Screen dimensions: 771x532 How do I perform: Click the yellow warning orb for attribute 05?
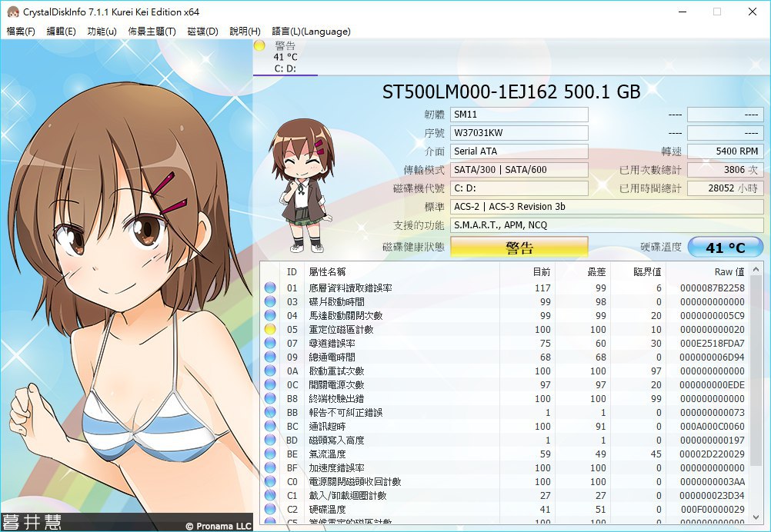[270, 330]
